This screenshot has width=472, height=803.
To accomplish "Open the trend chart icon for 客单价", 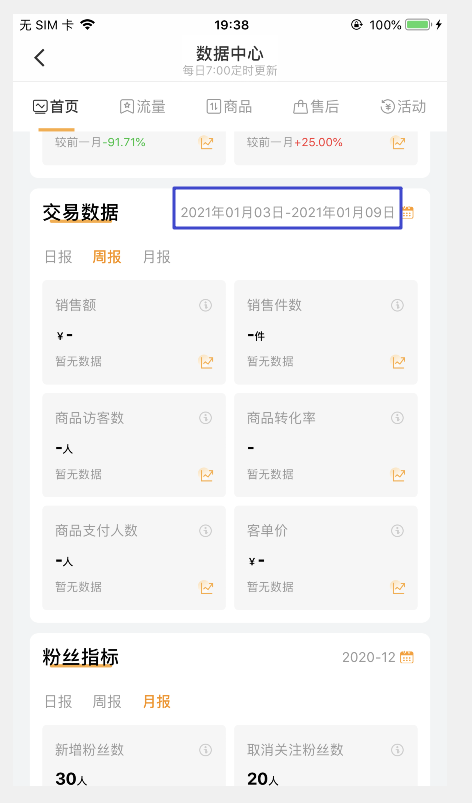I will coord(398,587).
